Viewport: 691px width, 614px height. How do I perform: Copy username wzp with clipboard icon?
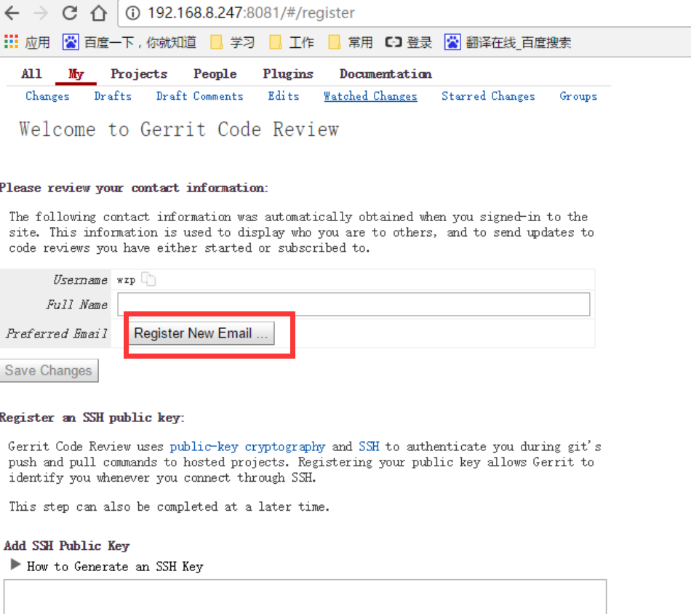tap(149, 279)
